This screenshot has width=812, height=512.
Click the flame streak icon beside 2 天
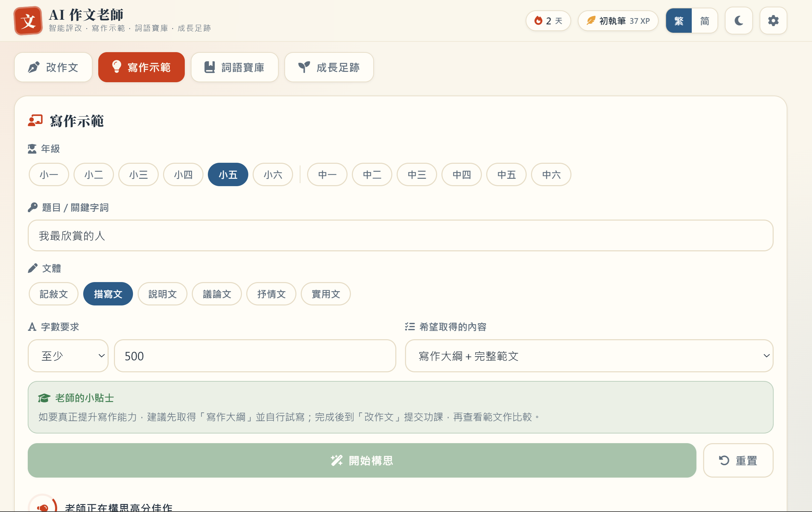pos(538,21)
